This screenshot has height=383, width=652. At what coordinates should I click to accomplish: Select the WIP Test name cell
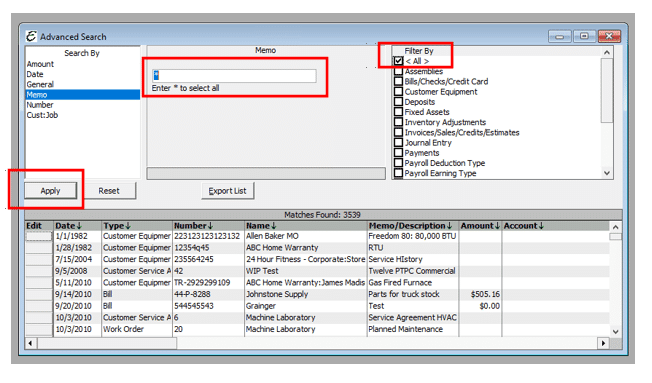(306, 271)
